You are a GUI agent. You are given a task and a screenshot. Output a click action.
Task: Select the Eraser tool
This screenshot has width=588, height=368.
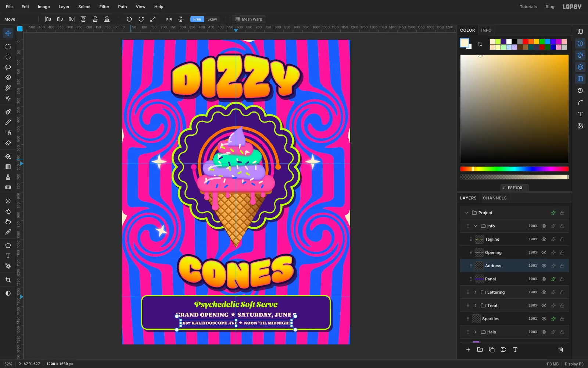(8, 143)
